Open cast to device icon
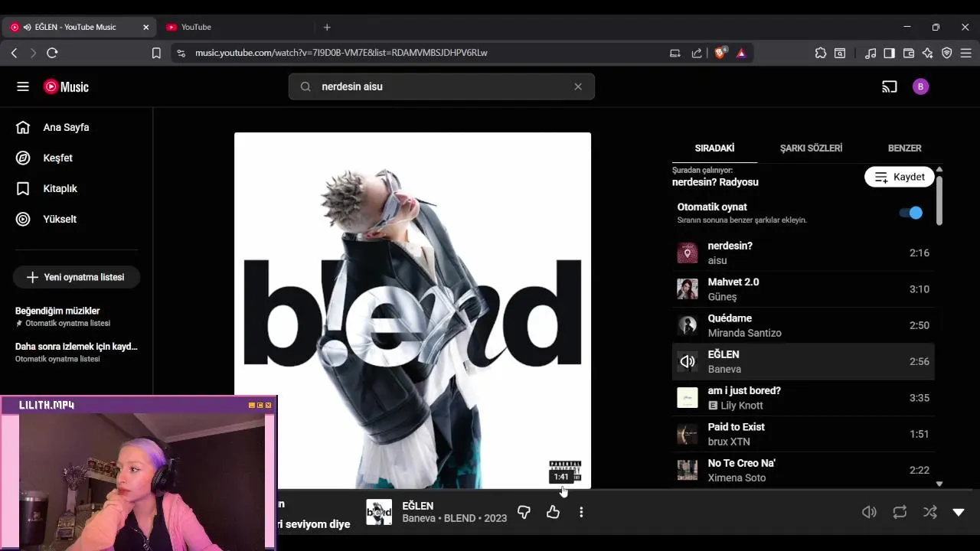The image size is (980, 551). 889,86
